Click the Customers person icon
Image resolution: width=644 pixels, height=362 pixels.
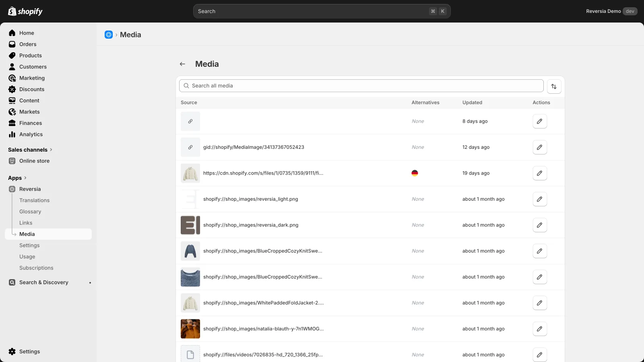click(12, 67)
